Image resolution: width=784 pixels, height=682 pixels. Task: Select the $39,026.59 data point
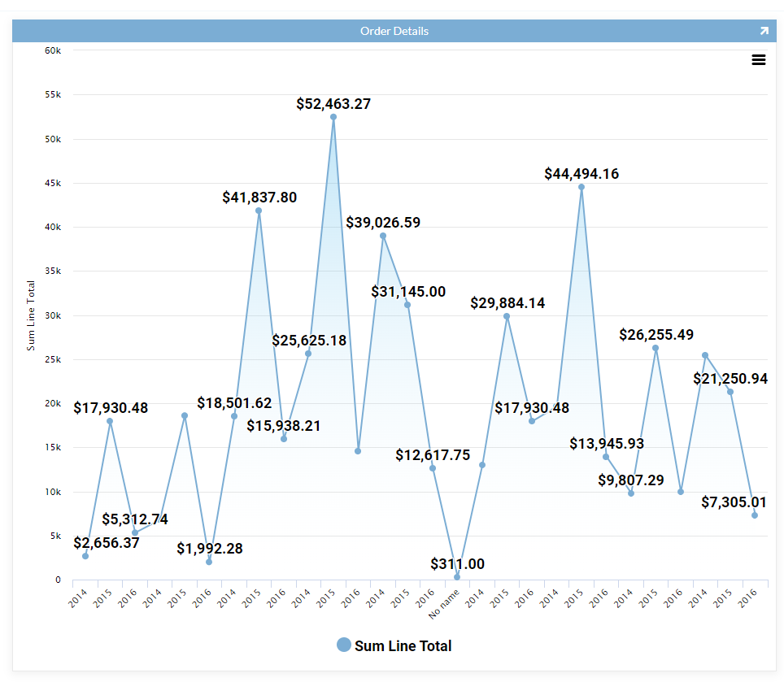pyautogui.click(x=383, y=236)
